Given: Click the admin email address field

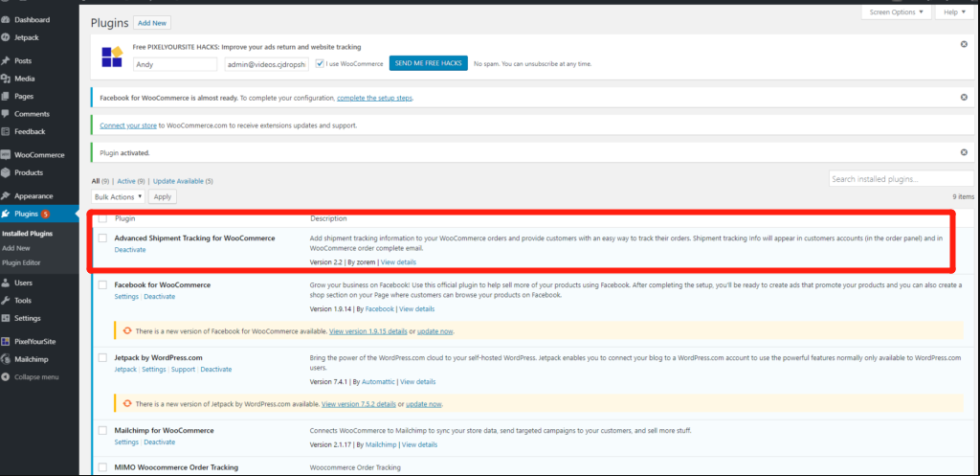Looking at the screenshot, I should pos(266,64).
